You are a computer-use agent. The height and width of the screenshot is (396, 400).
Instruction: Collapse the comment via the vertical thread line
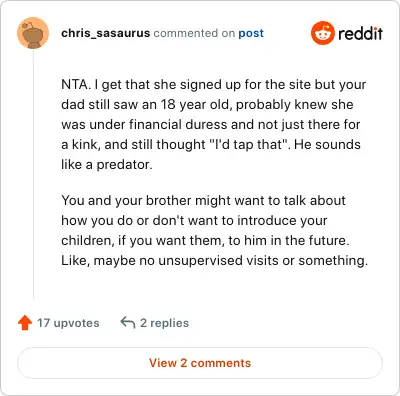tap(33, 174)
